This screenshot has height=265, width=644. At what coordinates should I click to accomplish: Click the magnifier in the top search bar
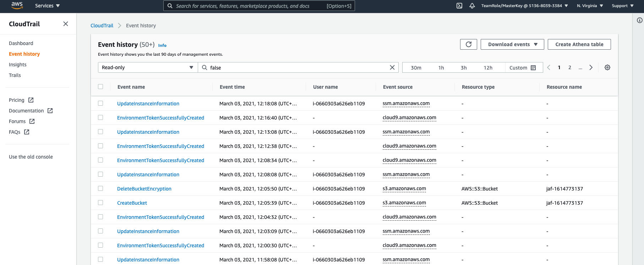tap(170, 6)
